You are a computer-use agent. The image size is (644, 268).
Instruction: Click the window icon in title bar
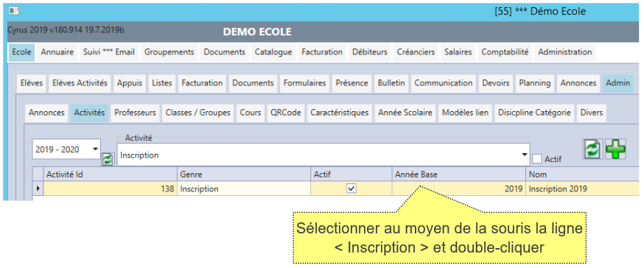[14, 11]
